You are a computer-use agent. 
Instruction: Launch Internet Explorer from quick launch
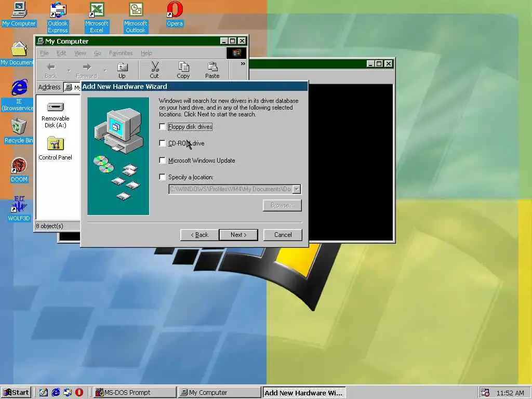tap(56, 393)
